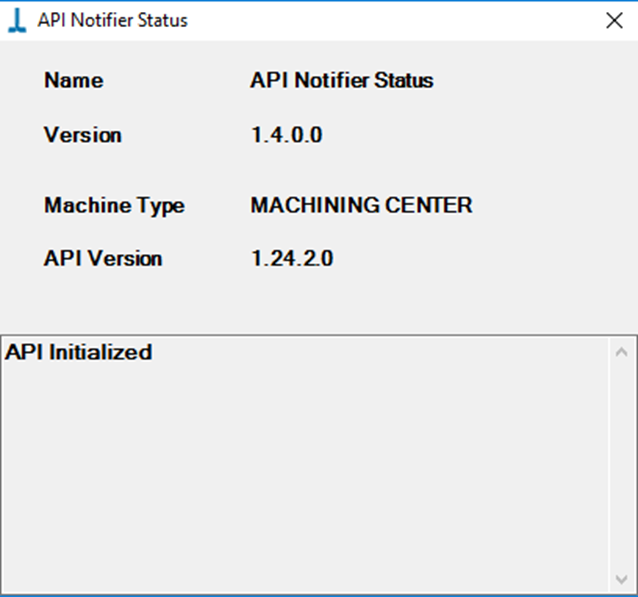Click the log scrollbar up arrow
The height and width of the screenshot is (597, 638).
[621, 352]
